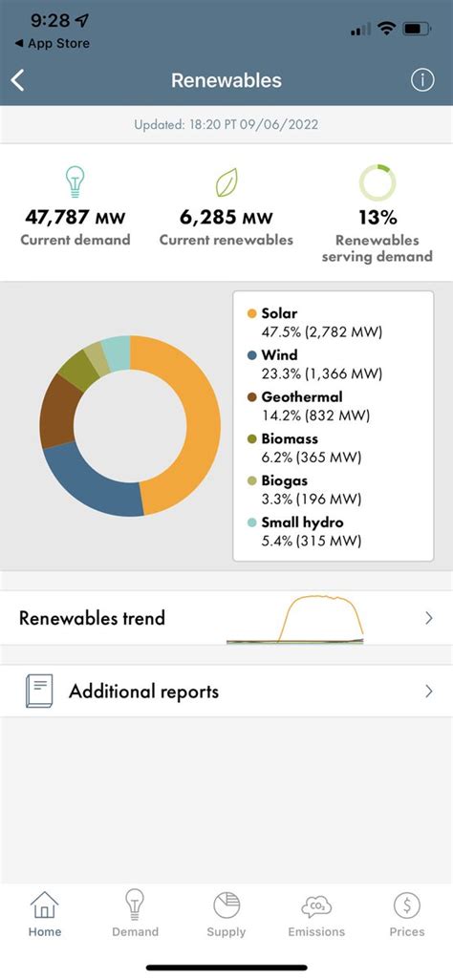Tap the Renewables trend sparkline thumbnail

pyautogui.click(x=294, y=619)
